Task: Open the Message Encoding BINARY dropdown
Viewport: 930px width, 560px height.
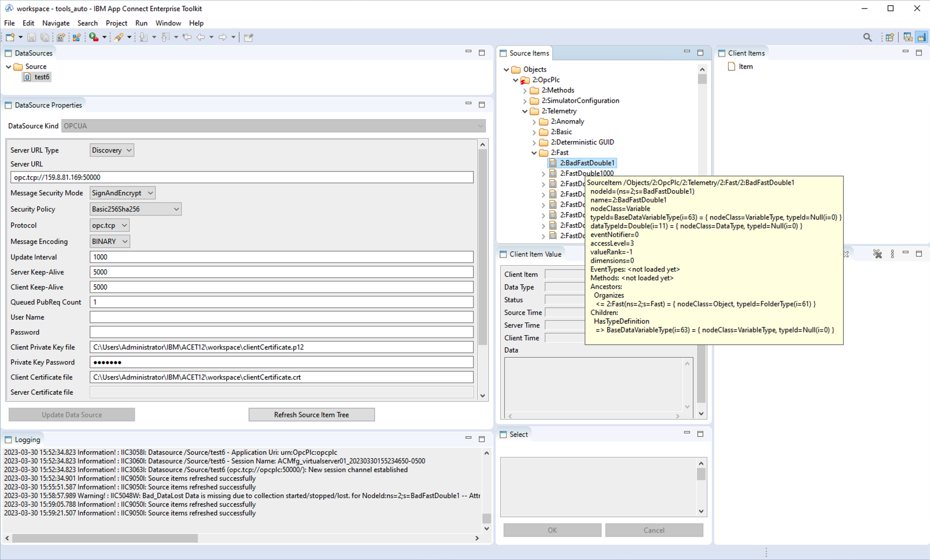Action: point(110,242)
